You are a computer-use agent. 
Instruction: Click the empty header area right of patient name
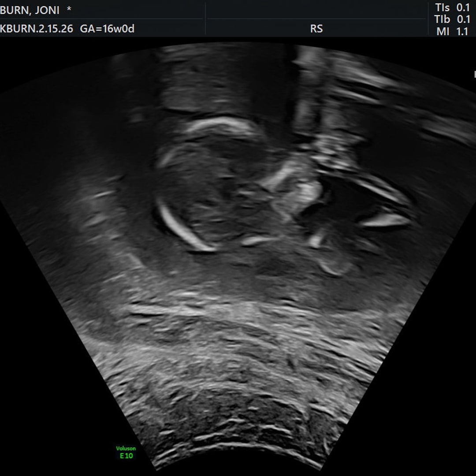(141, 10)
